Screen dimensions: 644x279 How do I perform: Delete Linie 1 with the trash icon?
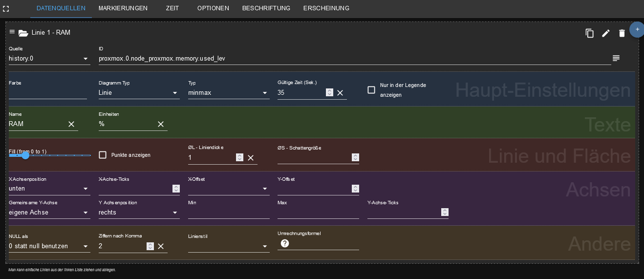click(622, 33)
